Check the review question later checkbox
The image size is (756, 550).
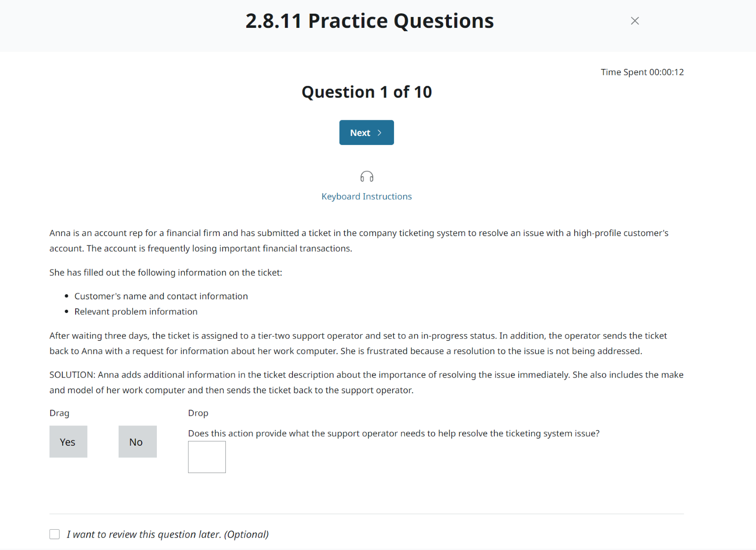pos(55,534)
